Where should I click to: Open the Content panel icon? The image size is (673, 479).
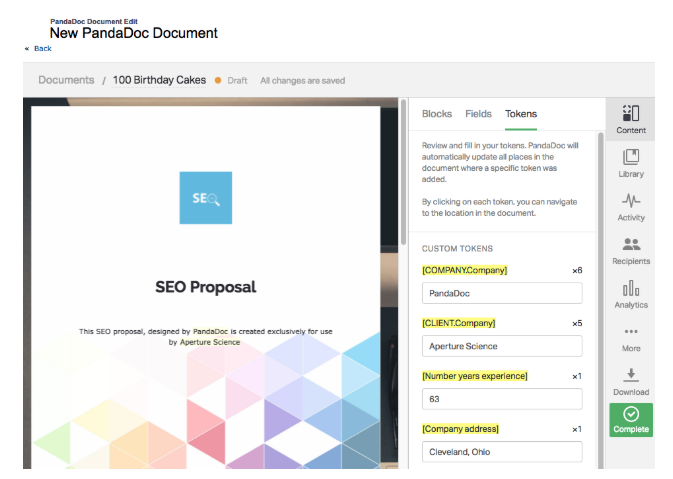(630, 118)
